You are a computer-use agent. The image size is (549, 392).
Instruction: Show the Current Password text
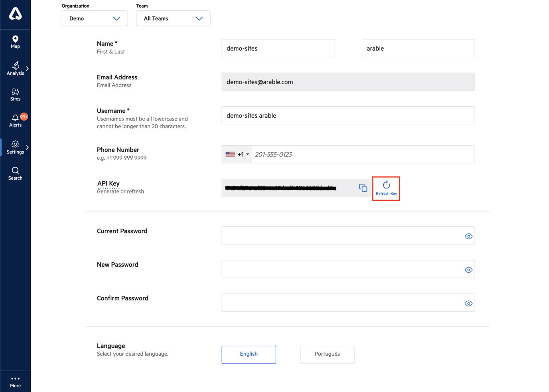[468, 236]
